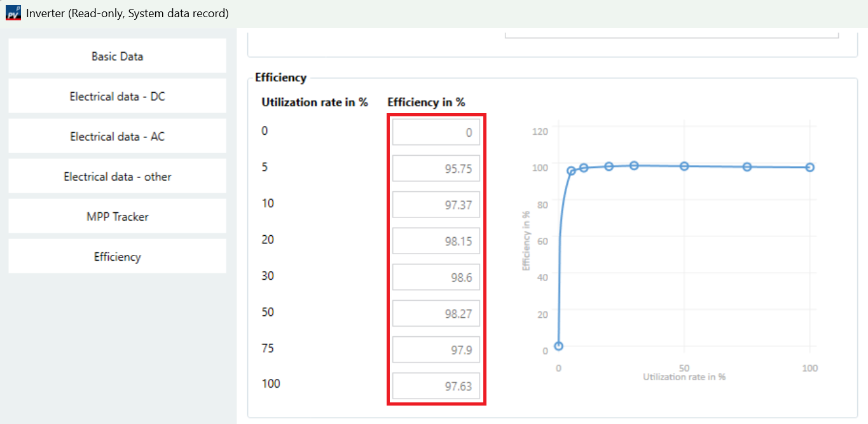Select the 97.37 efficiency input box
This screenshot has width=868, height=424.
tap(436, 205)
